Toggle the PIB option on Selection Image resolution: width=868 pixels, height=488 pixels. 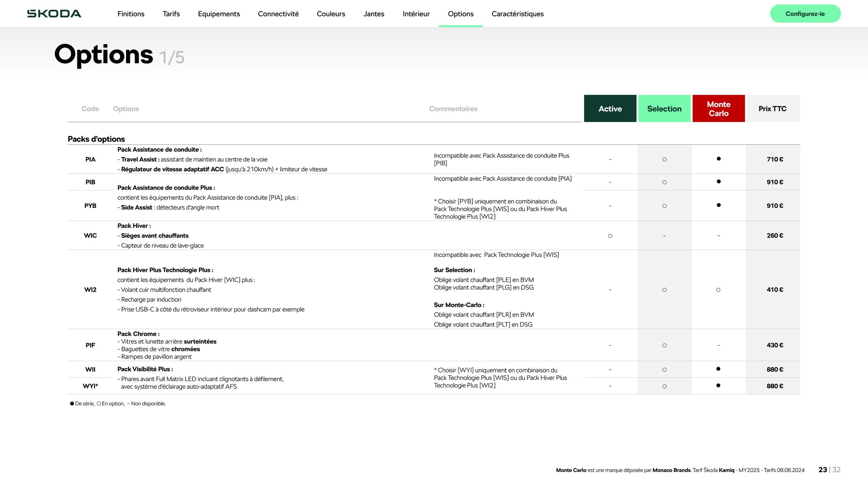click(664, 182)
